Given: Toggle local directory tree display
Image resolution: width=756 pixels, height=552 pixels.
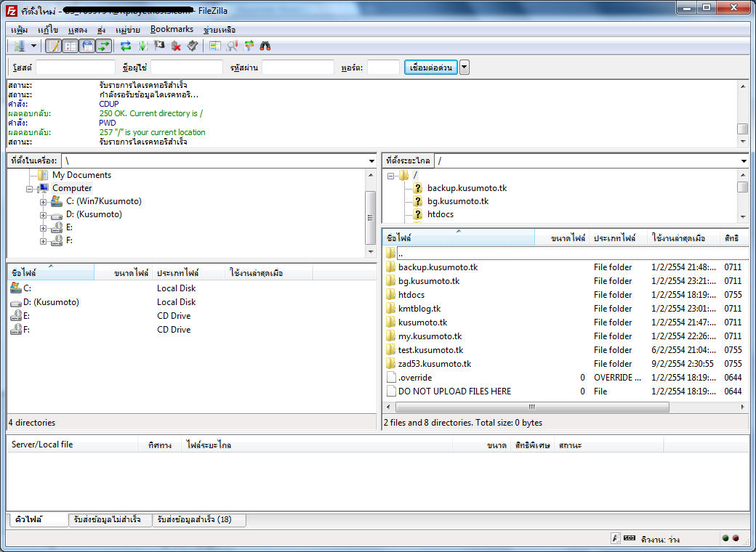Looking at the screenshot, I should [71, 46].
